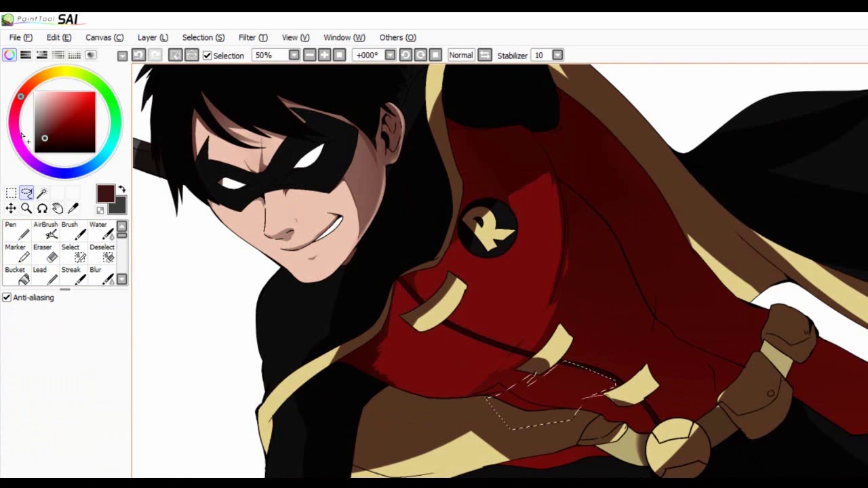Image resolution: width=868 pixels, height=488 pixels.
Task: Select the Rotate view tool
Action: (x=42, y=209)
